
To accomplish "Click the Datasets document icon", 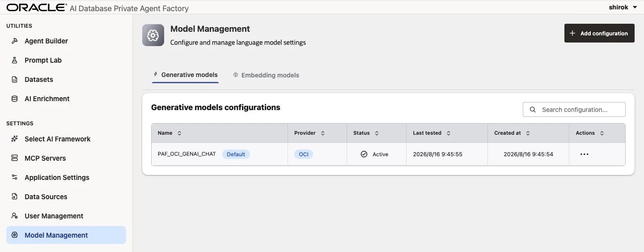I will click(x=15, y=79).
